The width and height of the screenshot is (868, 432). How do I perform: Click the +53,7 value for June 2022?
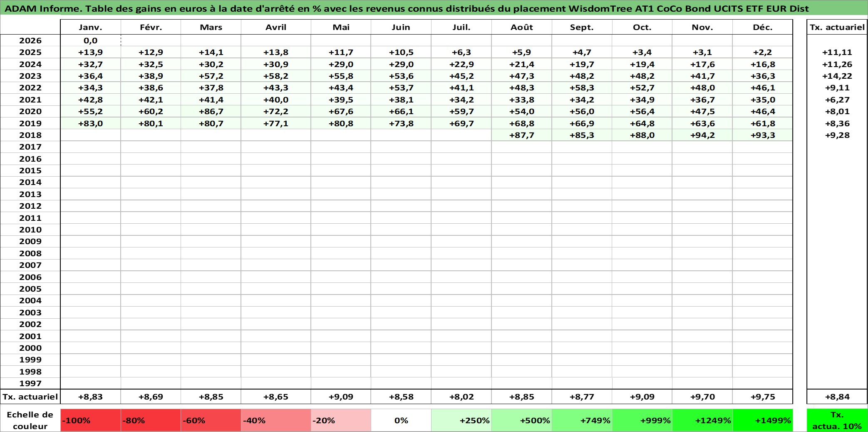401,87
